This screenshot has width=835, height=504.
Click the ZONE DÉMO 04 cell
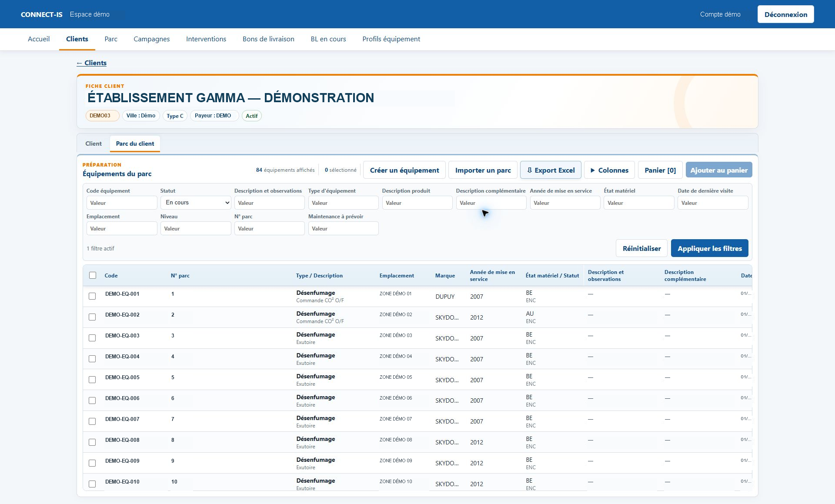coord(396,356)
